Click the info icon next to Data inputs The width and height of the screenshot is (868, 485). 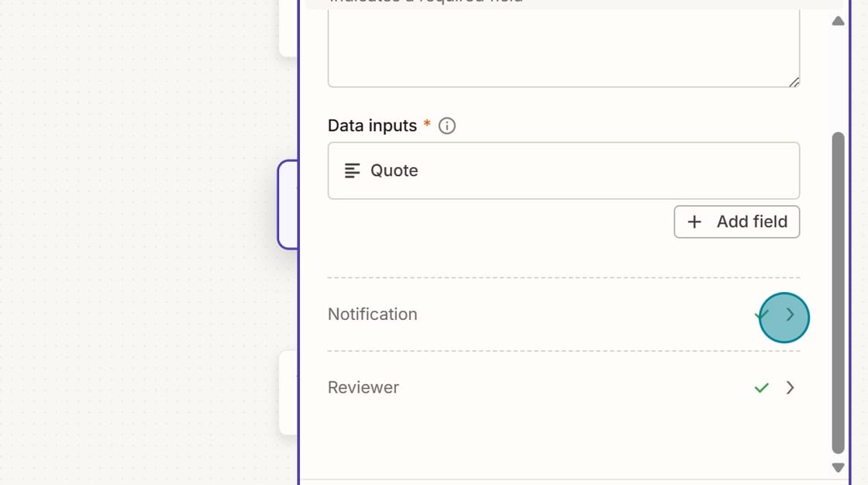[446, 126]
